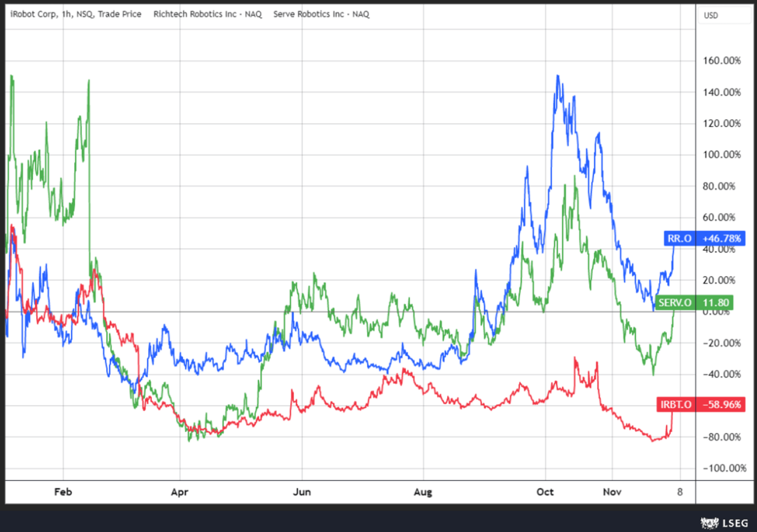Click the Feb label on time axis
Viewport: 757px width, 532px height.
click(63, 492)
